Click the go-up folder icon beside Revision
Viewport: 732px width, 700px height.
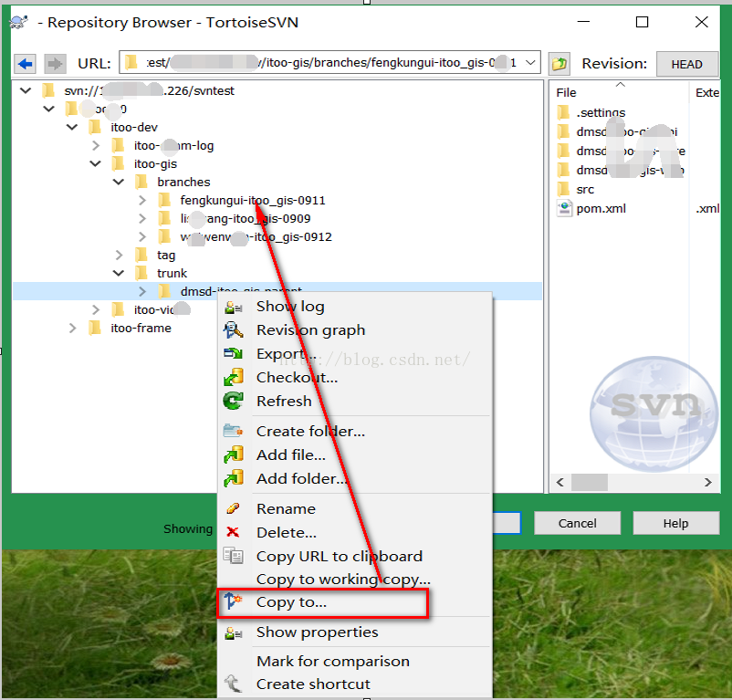(559, 64)
